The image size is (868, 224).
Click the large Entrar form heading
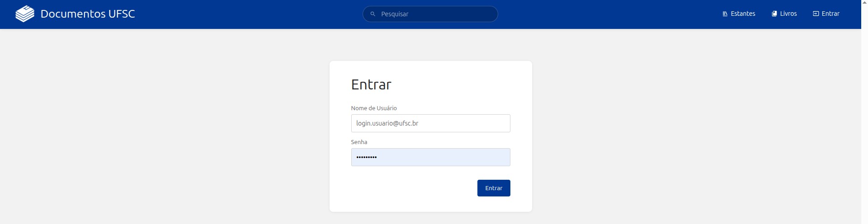(x=371, y=84)
